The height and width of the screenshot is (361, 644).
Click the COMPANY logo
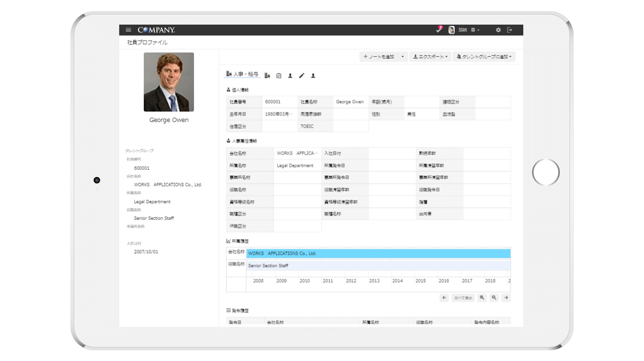(x=156, y=30)
